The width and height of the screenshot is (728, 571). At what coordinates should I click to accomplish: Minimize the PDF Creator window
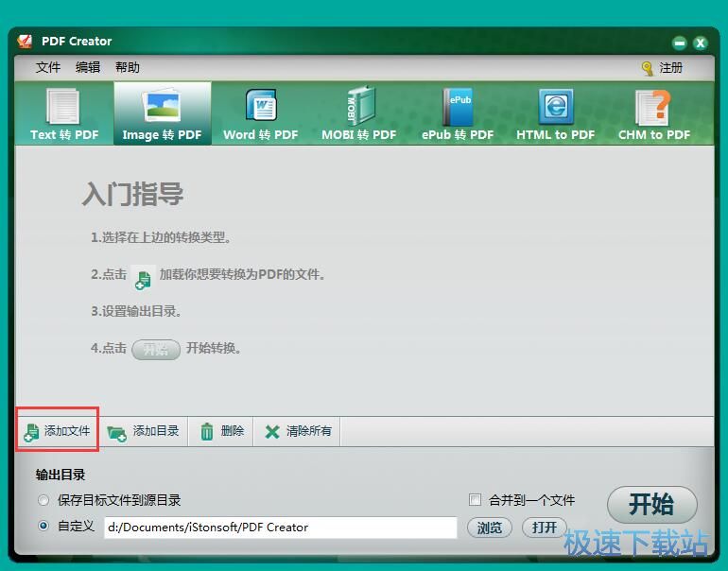coord(679,43)
